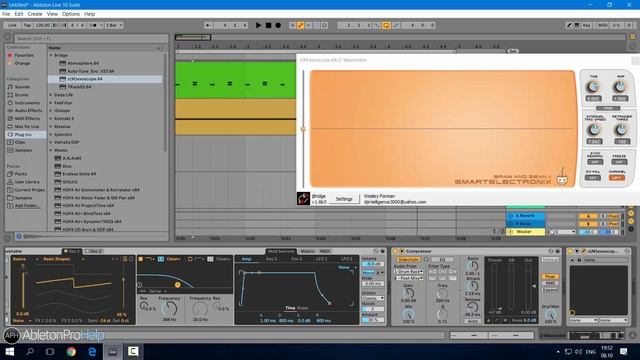
Task: Click the Tap tempo button
Action: [27, 25]
